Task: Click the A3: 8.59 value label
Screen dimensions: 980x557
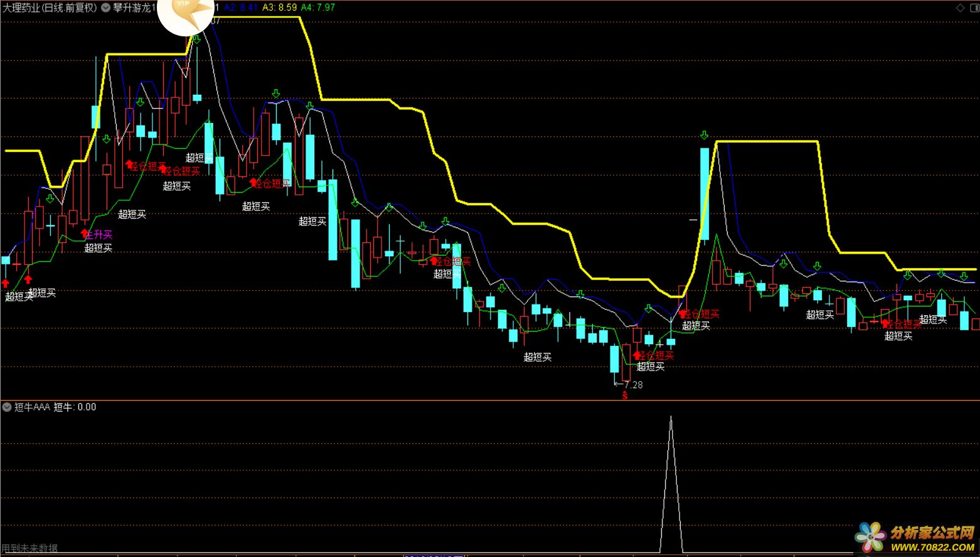Action: coord(279,8)
